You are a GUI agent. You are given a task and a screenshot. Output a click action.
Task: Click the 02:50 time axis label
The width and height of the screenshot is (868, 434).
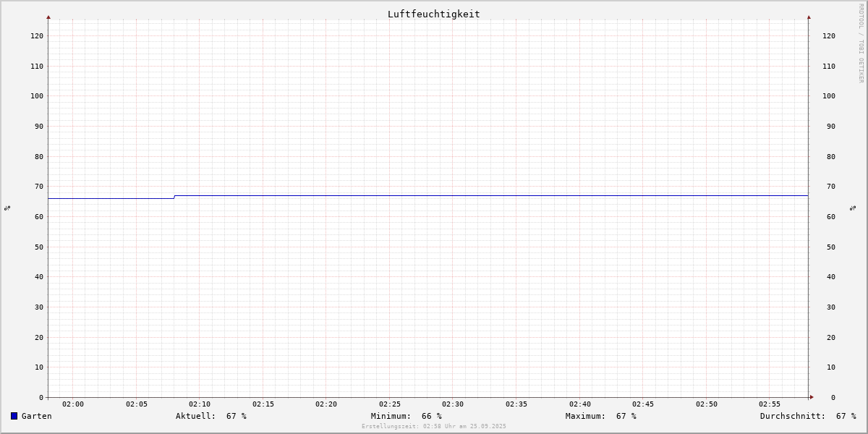707,404
